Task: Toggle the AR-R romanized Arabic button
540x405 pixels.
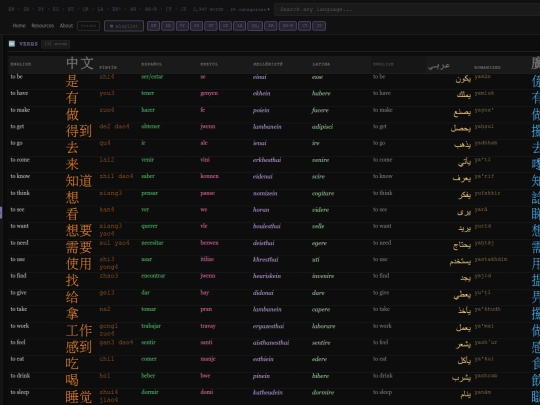Action: 288,26
